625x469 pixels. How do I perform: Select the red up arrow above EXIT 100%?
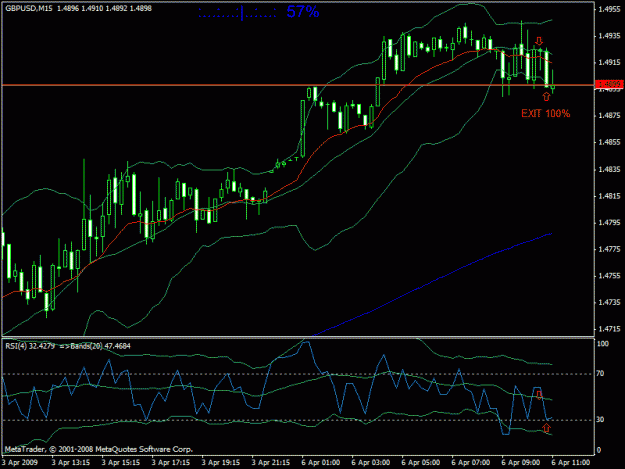[x=546, y=96]
